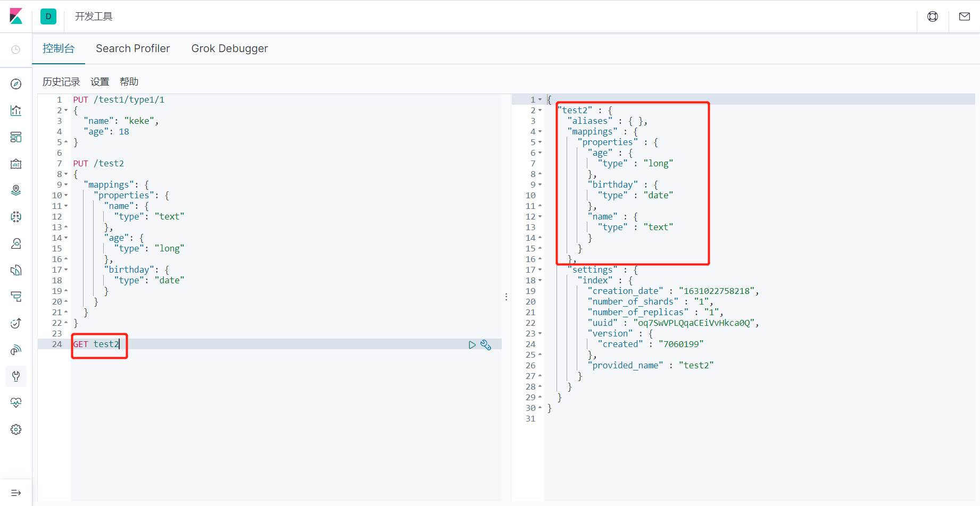This screenshot has height=506, width=980.
Task: Click the Kibana logo
Action: coord(16,16)
